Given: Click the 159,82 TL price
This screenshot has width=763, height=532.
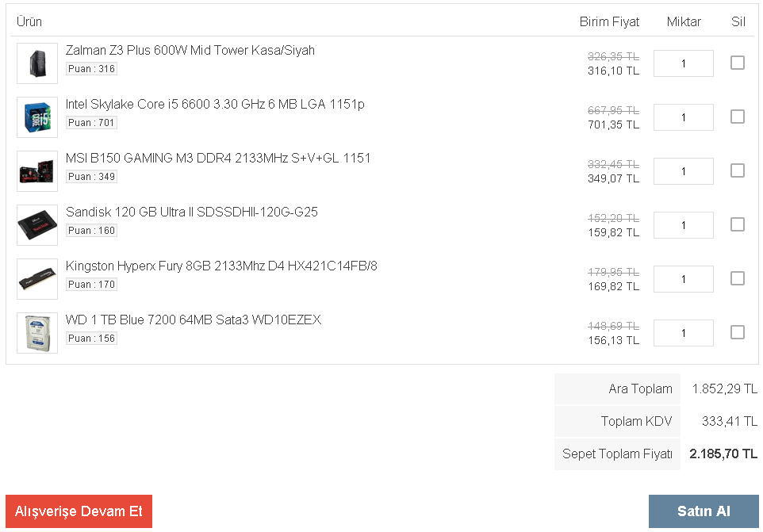Looking at the screenshot, I should pyautogui.click(x=614, y=233).
